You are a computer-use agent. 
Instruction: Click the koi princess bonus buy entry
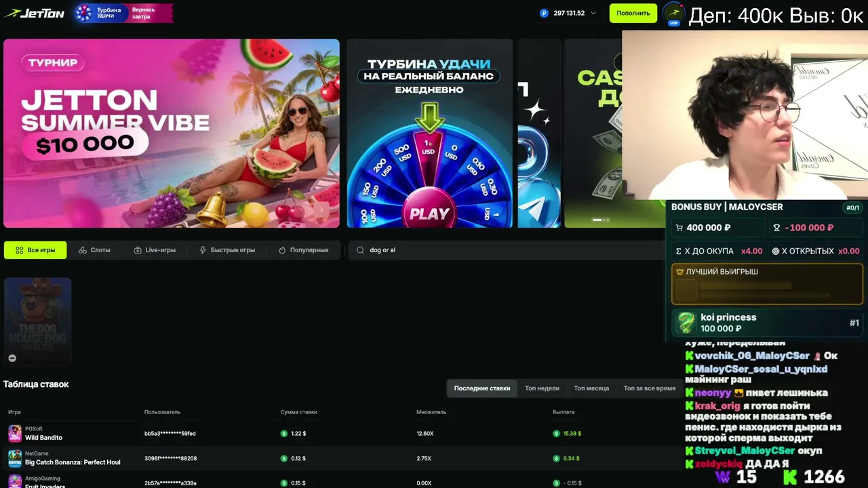(766, 323)
